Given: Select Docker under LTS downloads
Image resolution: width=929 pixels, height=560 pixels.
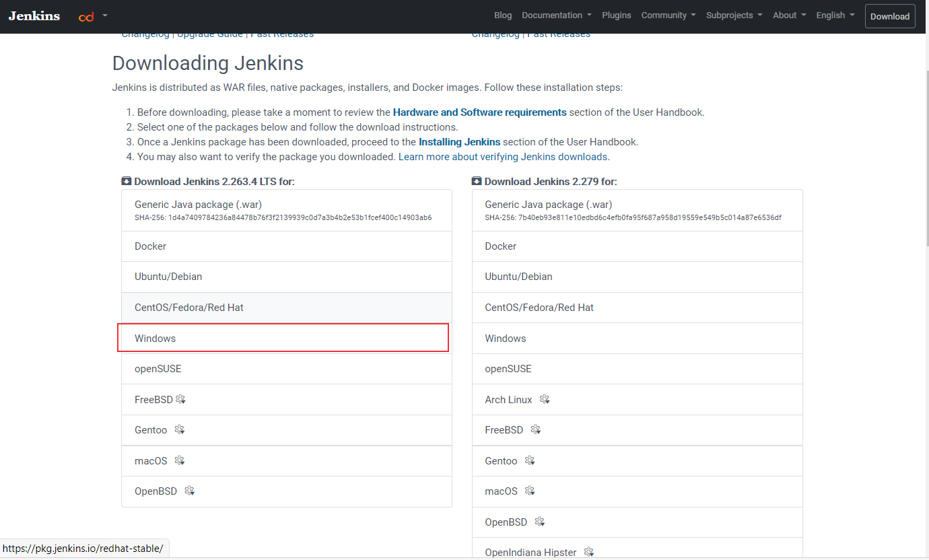Looking at the screenshot, I should [x=287, y=246].
